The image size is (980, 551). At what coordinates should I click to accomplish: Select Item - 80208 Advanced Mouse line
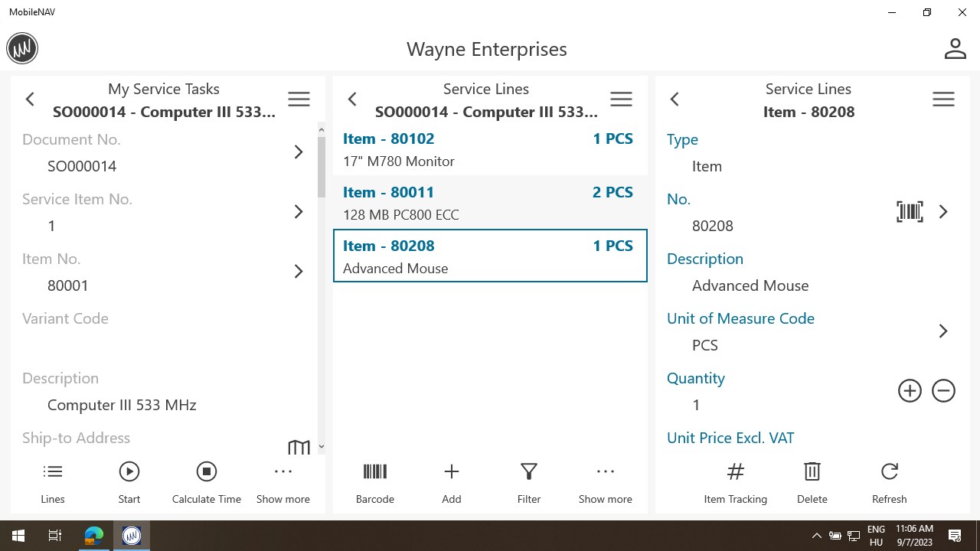pyautogui.click(x=490, y=256)
